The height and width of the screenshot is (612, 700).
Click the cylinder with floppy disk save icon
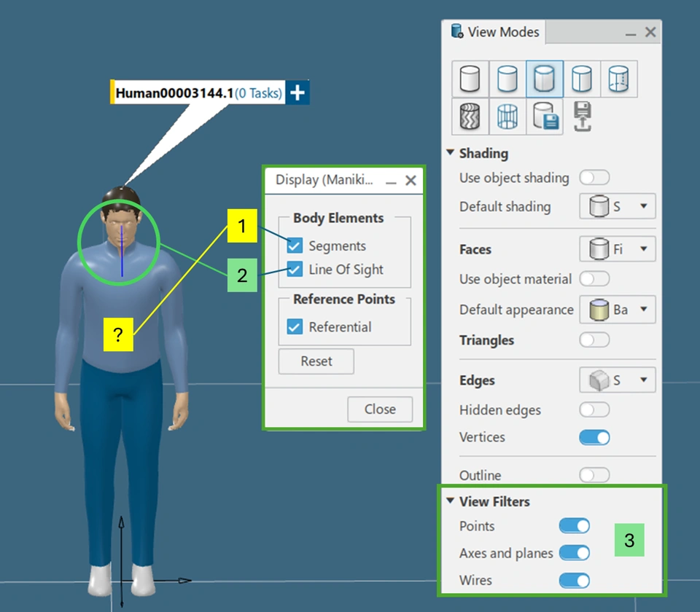click(545, 117)
